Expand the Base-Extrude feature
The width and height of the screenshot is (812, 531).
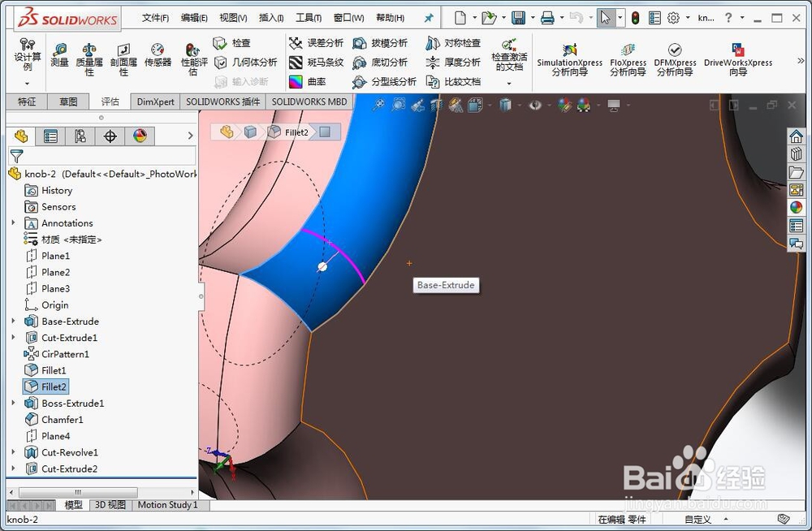[x=13, y=322]
